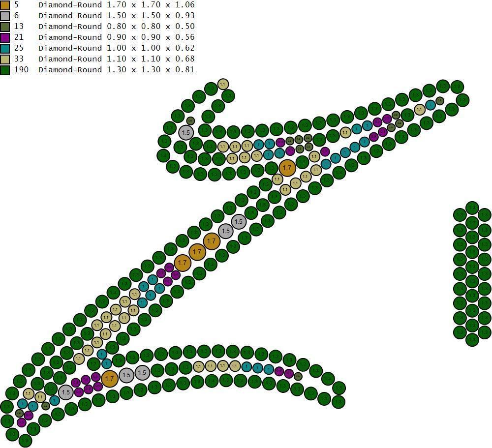492x448 pixels.
Task: Select text "Diamond-Round 1.10 x 1.10 x 0.68"
Action: (x=117, y=59)
